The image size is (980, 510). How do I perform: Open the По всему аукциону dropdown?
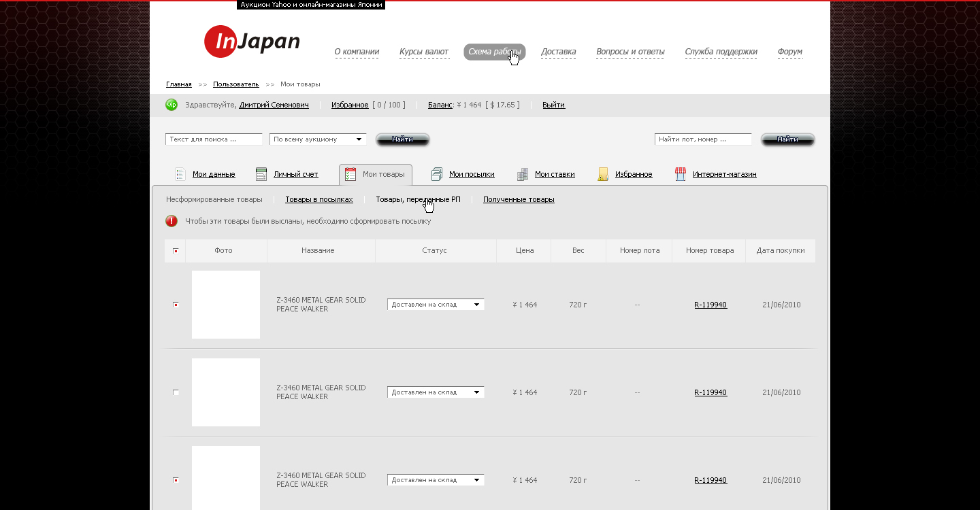[x=318, y=139]
